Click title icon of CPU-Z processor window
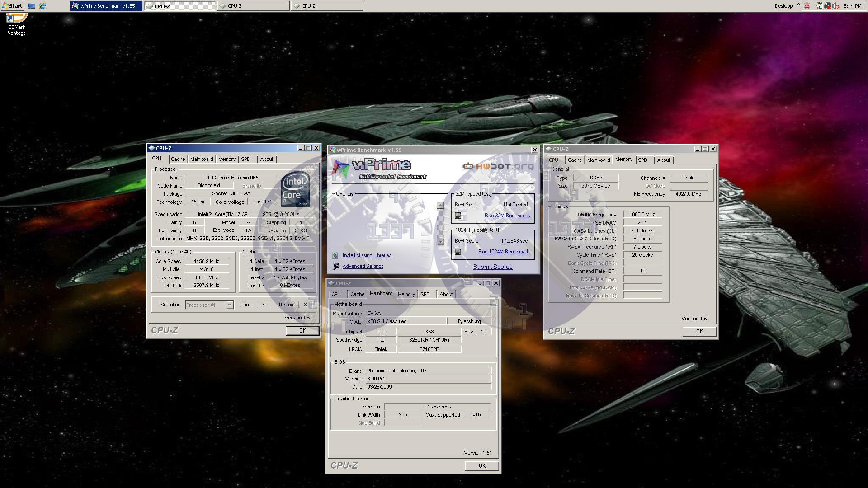Image resolution: width=868 pixels, height=488 pixels. (x=152, y=148)
